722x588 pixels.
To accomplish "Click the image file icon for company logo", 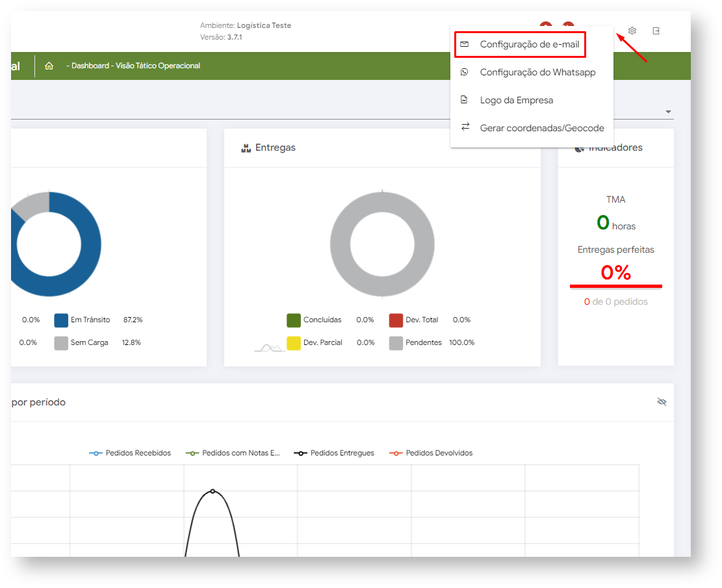I will coord(465,100).
